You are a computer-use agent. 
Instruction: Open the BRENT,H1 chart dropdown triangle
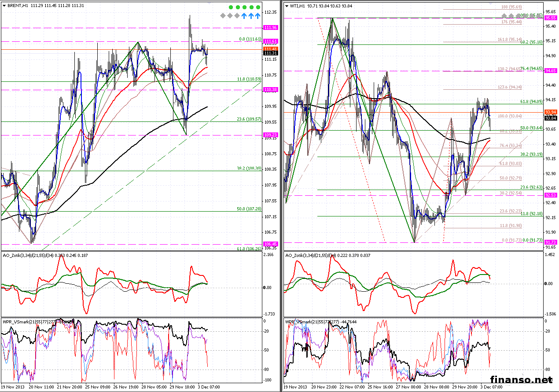tap(3, 6)
